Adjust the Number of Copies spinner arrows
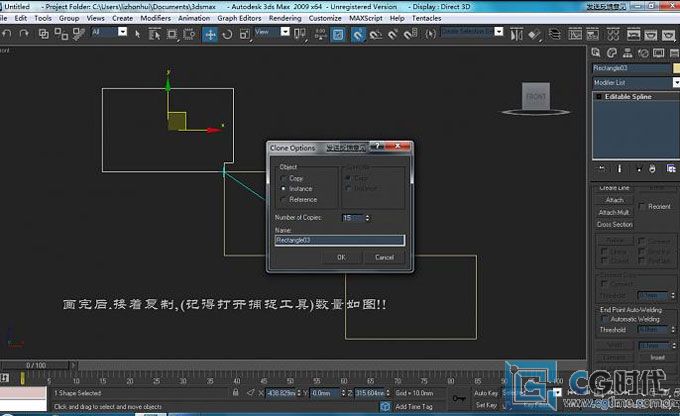Viewport: 680px width, 416px height. (367, 218)
